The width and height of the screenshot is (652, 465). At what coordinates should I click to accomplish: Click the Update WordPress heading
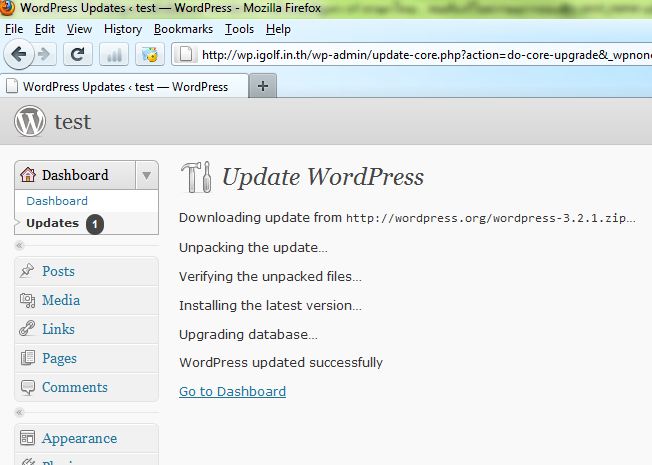(323, 177)
